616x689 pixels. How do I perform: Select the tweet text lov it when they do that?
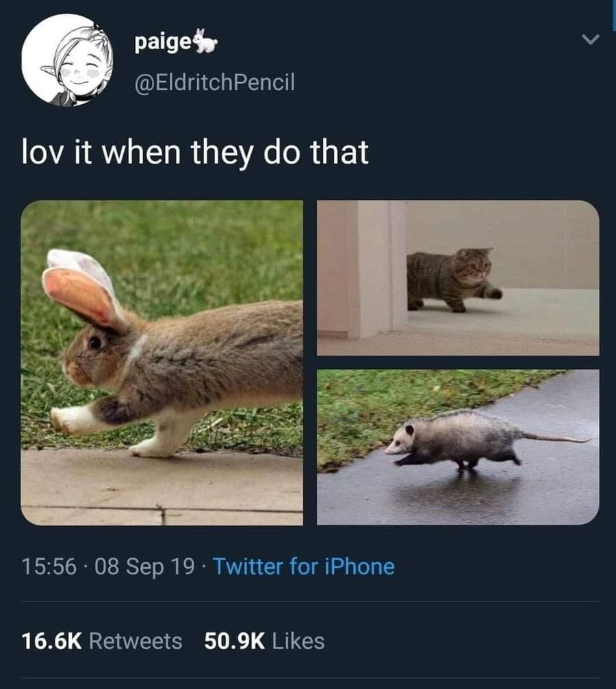pyautogui.click(x=195, y=153)
